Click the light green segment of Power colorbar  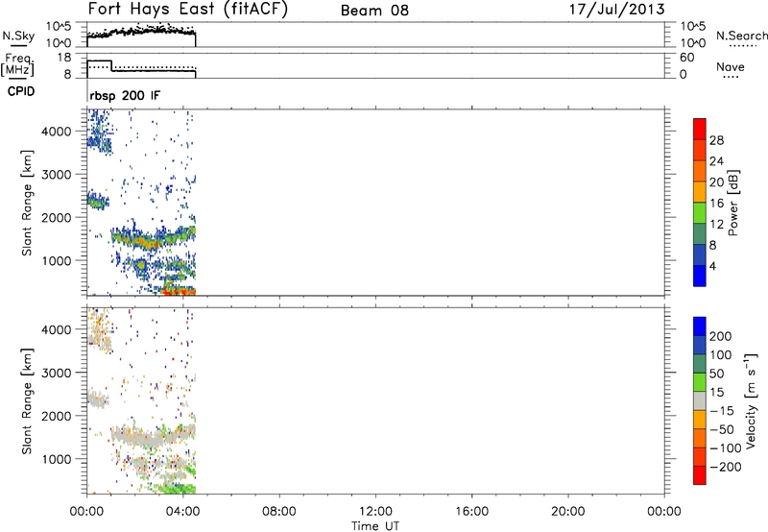click(x=700, y=212)
